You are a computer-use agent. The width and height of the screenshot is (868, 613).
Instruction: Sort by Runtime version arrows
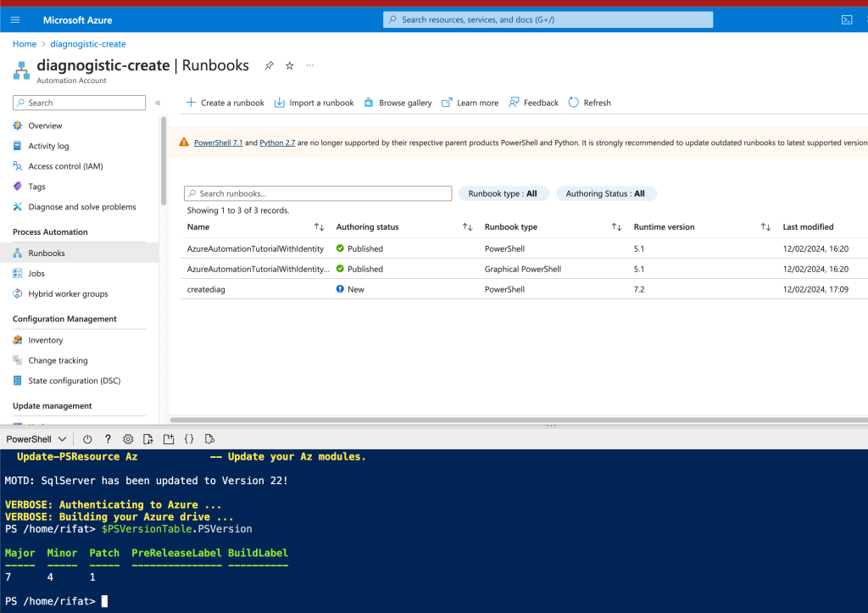[x=765, y=227]
